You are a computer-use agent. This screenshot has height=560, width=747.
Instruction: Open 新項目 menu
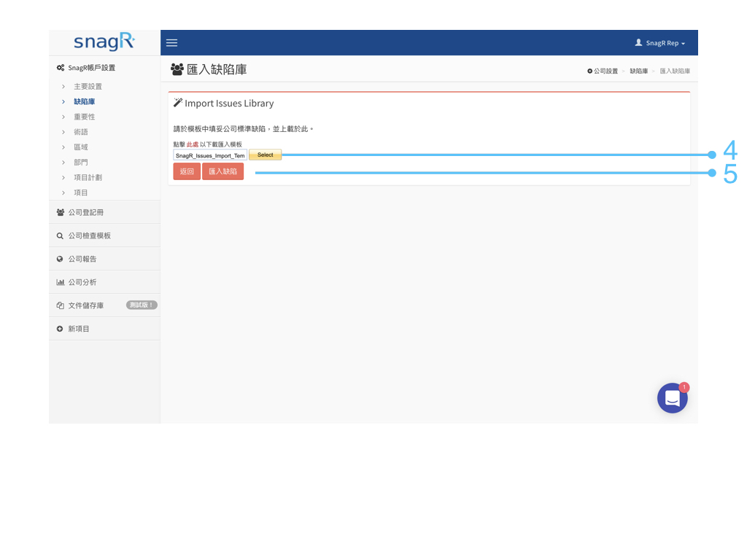pyautogui.click(x=104, y=329)
